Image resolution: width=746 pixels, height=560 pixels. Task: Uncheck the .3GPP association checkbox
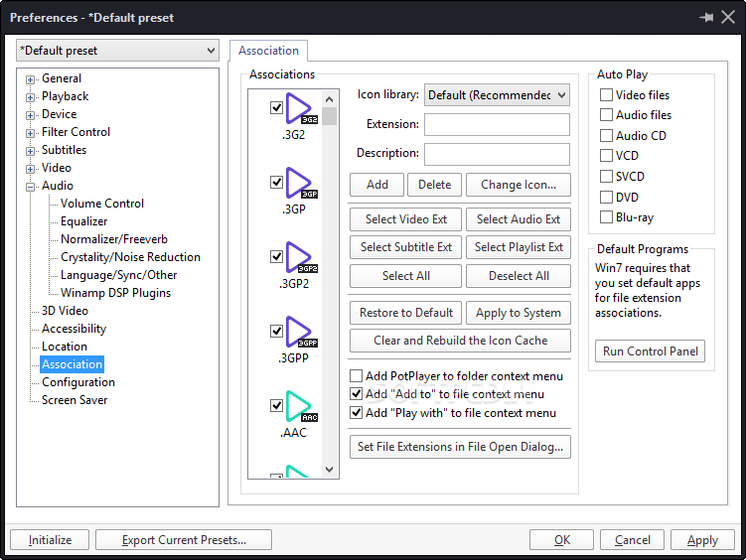(276, 331)
